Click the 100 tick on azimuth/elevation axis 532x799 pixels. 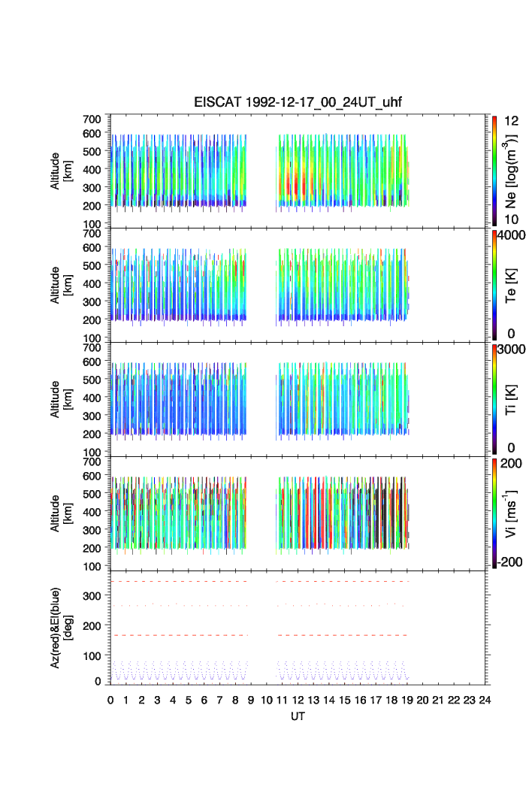92,656
